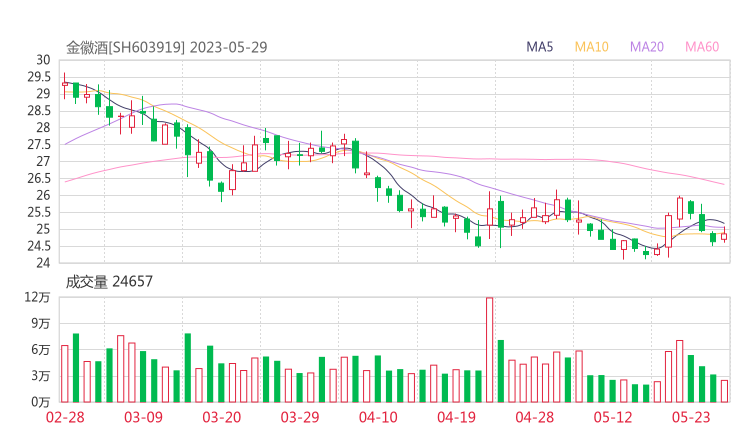The height and width of the screenshot is (440, 740).
Task: Click the 04-28 date axis label
Action: click(x=535, y=417)
